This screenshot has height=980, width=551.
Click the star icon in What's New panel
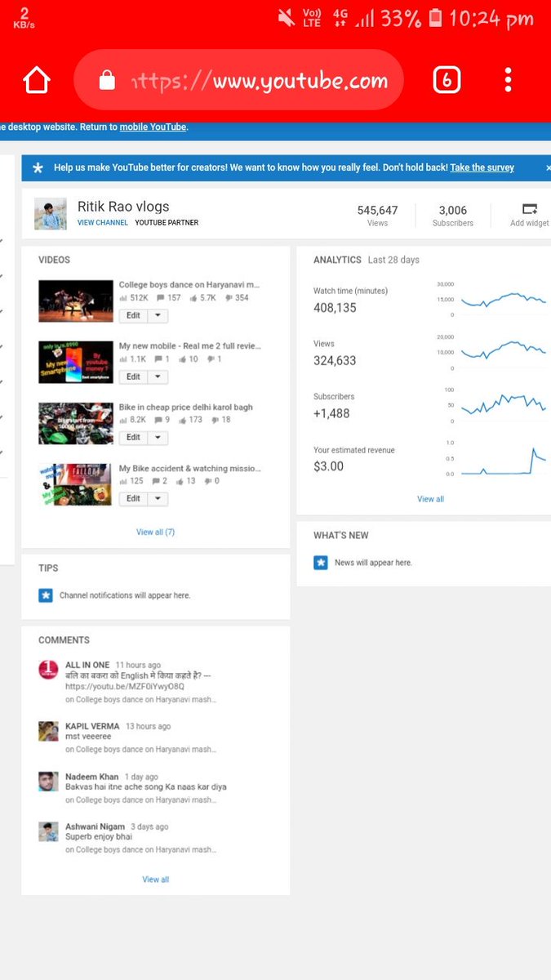tap(321, 563)
